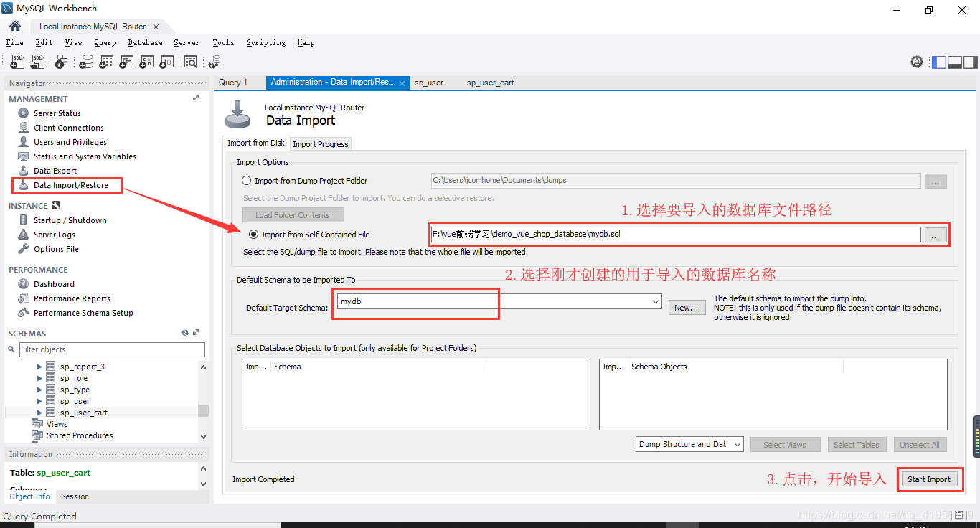Create new view toolbar icon

point(126,62)
